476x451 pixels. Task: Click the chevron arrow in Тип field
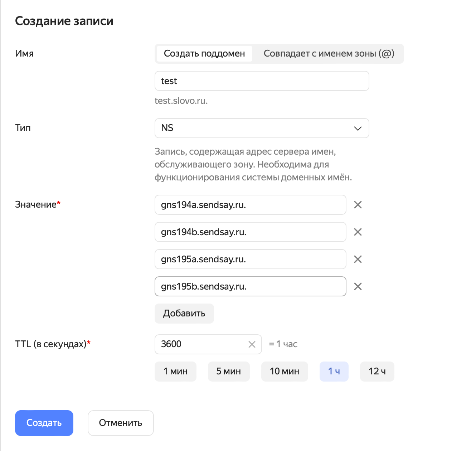coord(358,128)
